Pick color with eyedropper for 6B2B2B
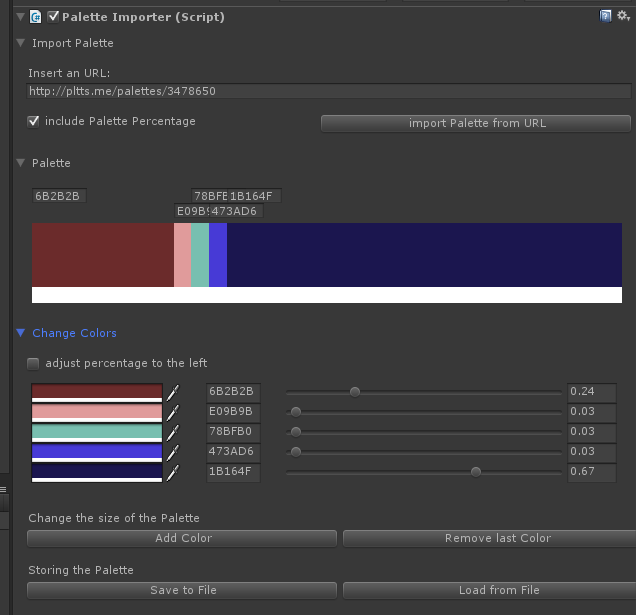Viewport: 636px width, 615px height. (173, 392)
